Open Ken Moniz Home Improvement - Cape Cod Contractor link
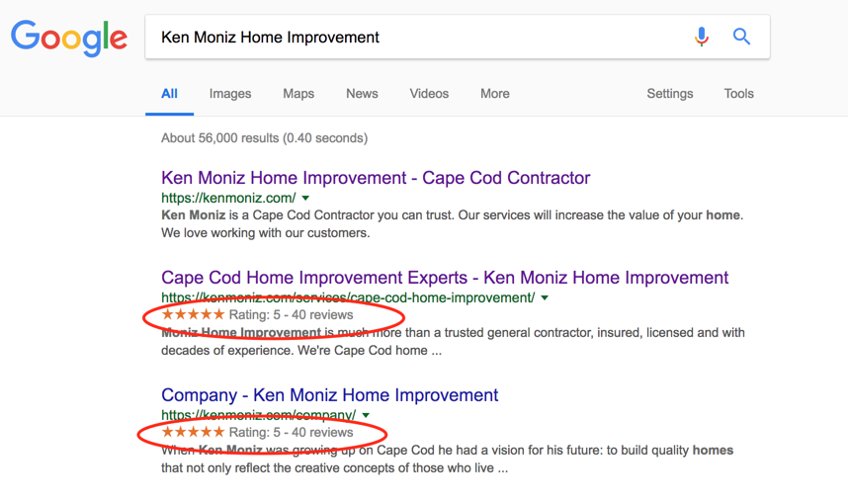The width and height of the screenshot is (848, 504). coord(376,178)
